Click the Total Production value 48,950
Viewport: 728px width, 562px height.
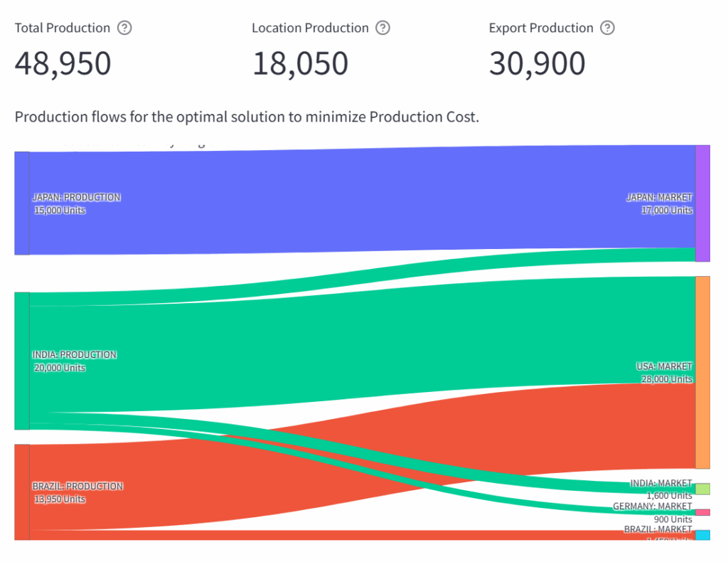[x=63, y=64]
